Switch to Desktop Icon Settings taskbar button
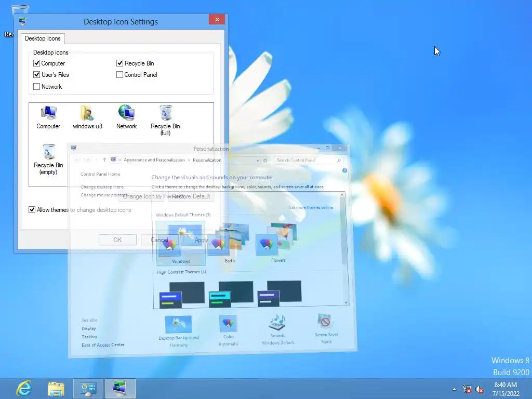532x399 pixels. tap(121, 389)
